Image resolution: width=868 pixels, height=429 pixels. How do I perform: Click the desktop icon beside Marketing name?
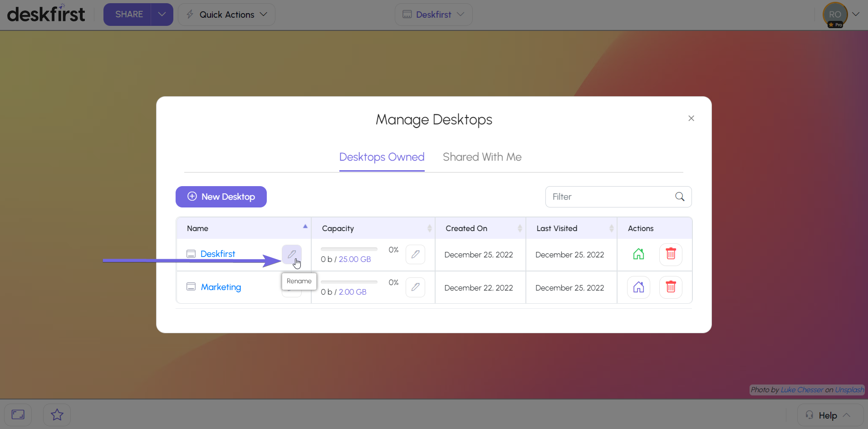191,286
